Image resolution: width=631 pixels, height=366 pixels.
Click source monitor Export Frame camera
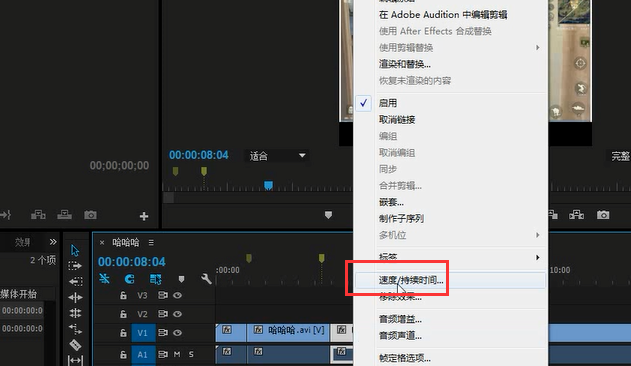90,215
